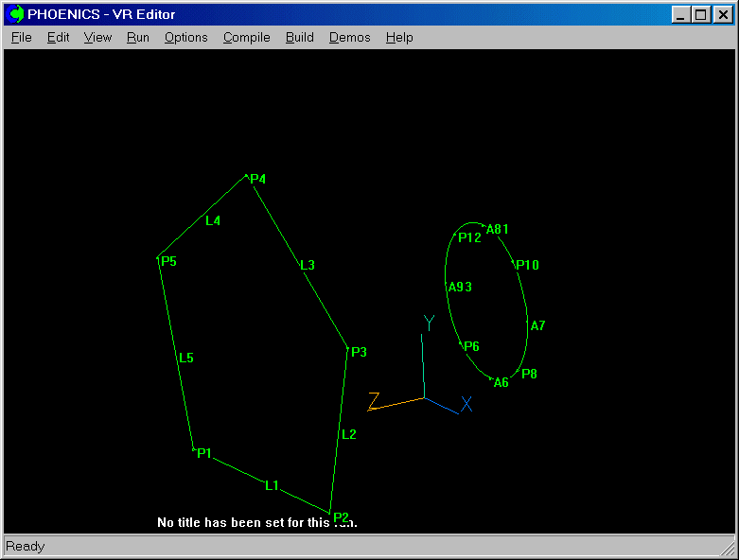This screenshot has width=739, height=560.
Task: Open the Edit menu
Action: pyautogui.click(x=58, y=38)
